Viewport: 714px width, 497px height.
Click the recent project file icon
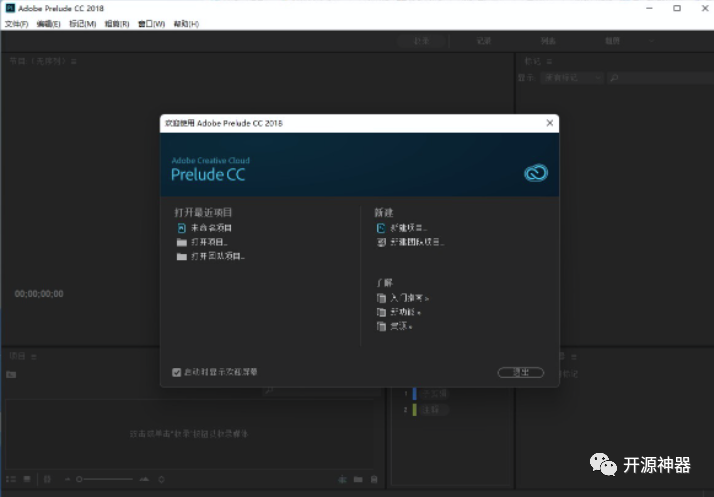coord(182,228)
